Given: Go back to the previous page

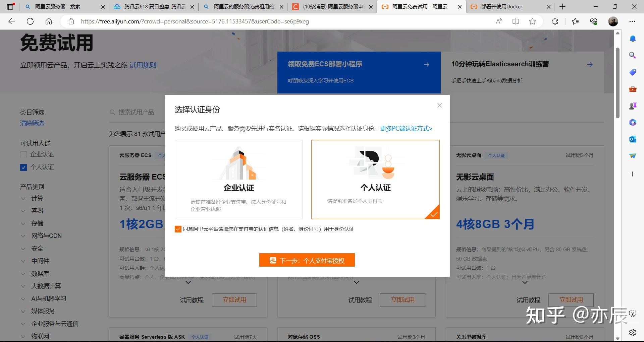Looking at the screenshot, I should 12,21.
